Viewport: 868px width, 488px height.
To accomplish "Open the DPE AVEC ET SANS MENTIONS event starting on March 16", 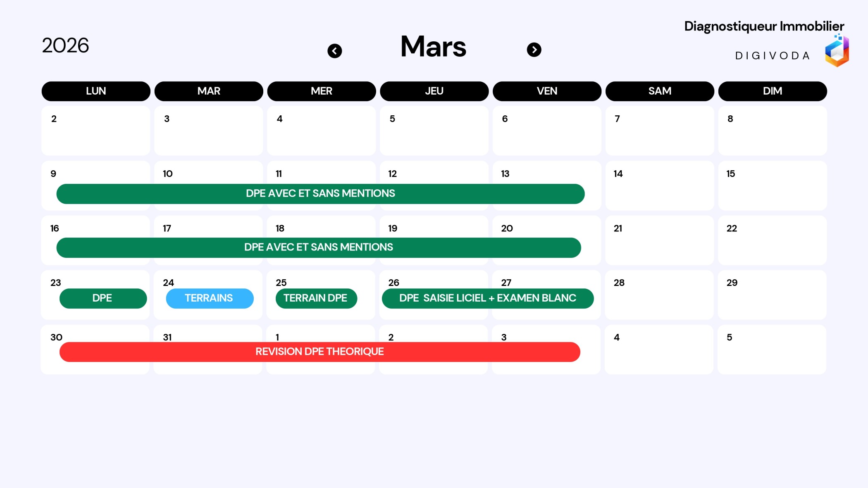I will (318, 248).
